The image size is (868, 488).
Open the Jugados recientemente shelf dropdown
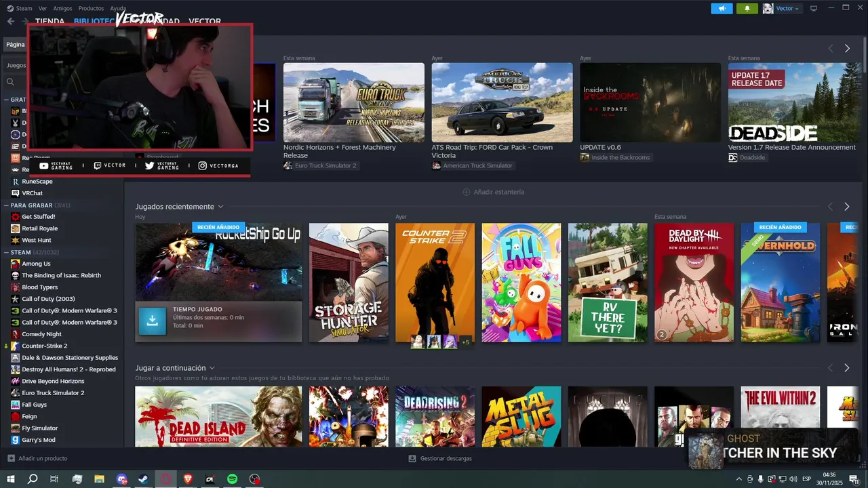pos(220,207)
